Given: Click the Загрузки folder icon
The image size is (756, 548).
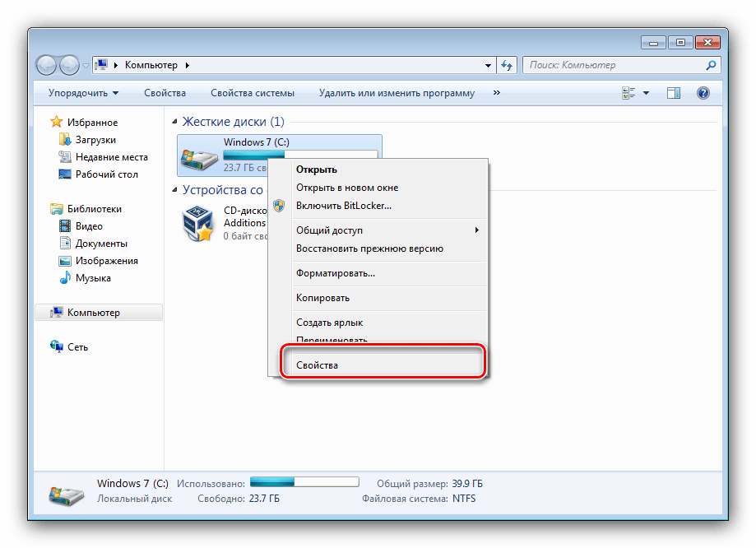Looking at the screenshot, I should click(65, 139).
